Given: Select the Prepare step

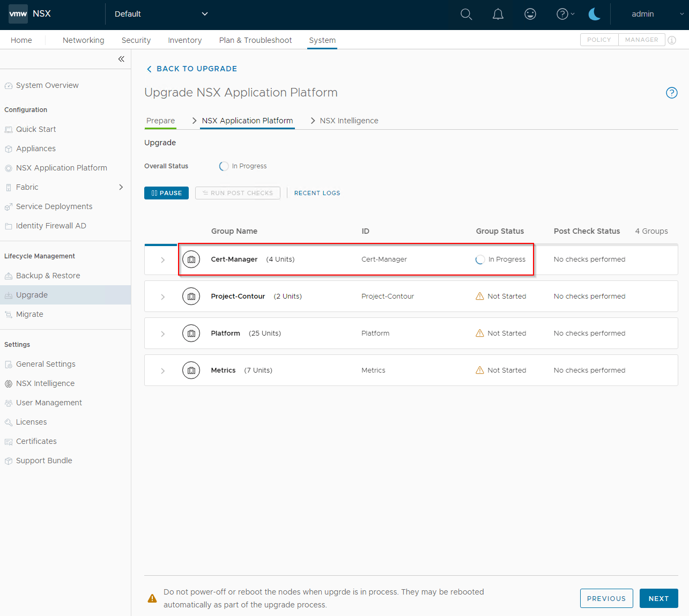Looking at the screenshot, I should pyautogui.click(x=161, y=121).
